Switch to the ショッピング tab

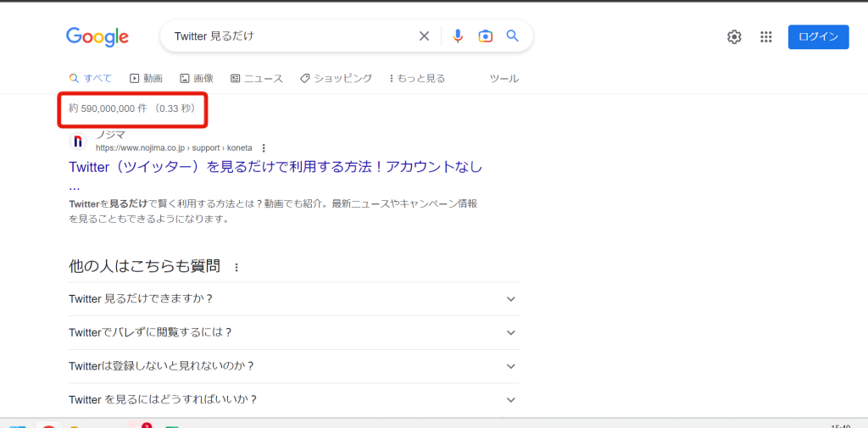[x=336, y=79]
